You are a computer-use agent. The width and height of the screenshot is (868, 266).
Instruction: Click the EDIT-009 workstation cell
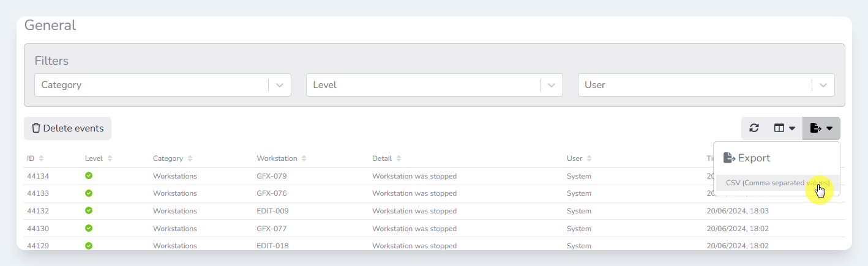click(x=272, y=211)
